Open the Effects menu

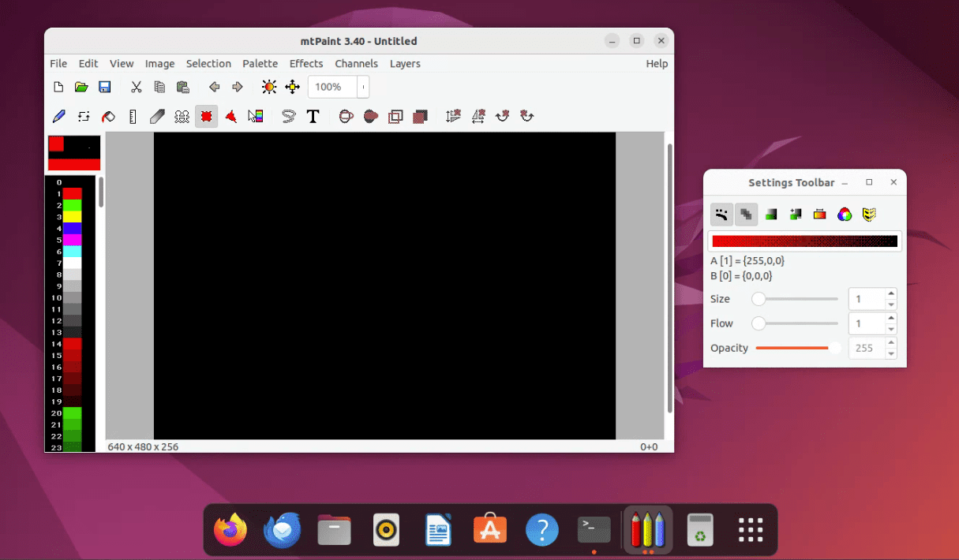pos(306,64)
